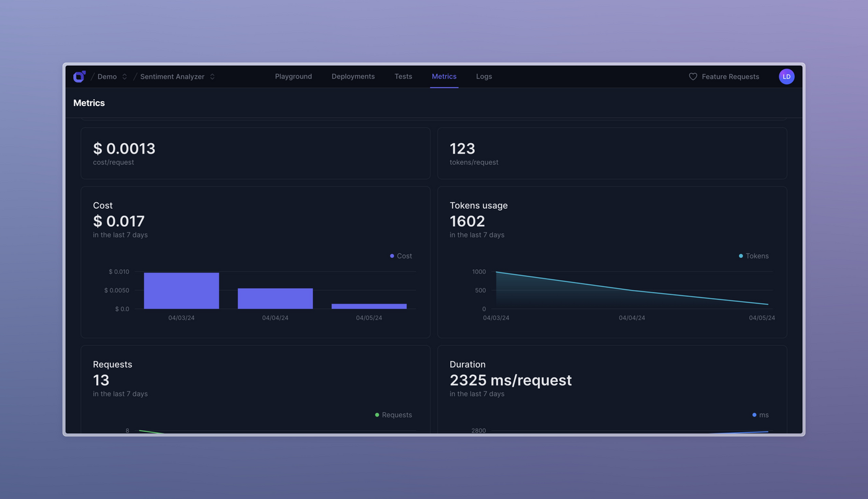Open the Logs tab
Image resolution: width=868 pixels, height=499 pixels.
point(484,76)
